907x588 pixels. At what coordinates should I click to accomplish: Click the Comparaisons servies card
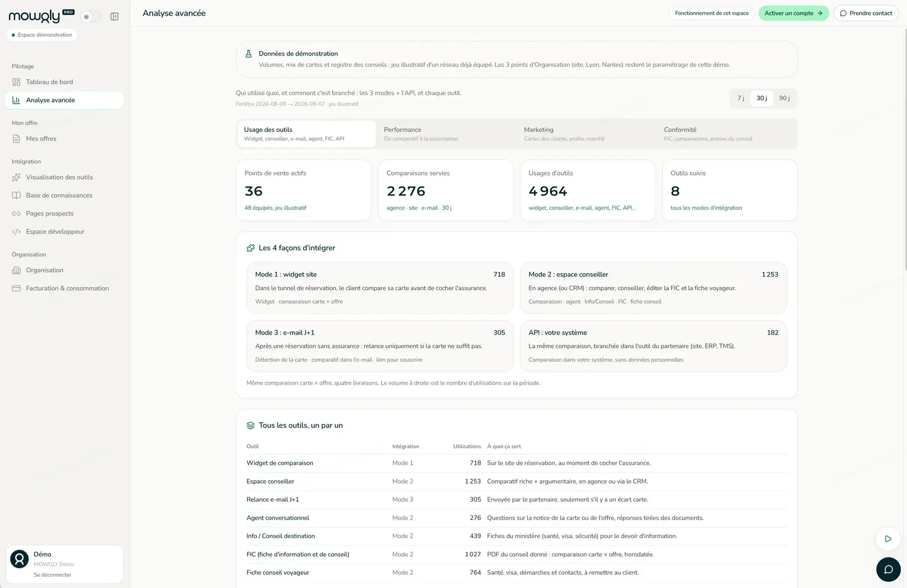click(446, 190)
